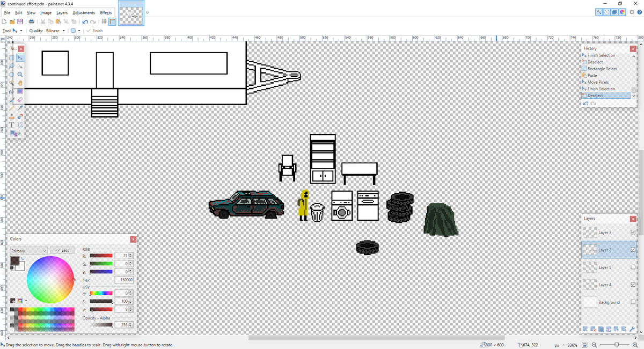Select the Color Picker eyedropper tool
The height and width of the screenshot is (349, 644).
point(20,108)
